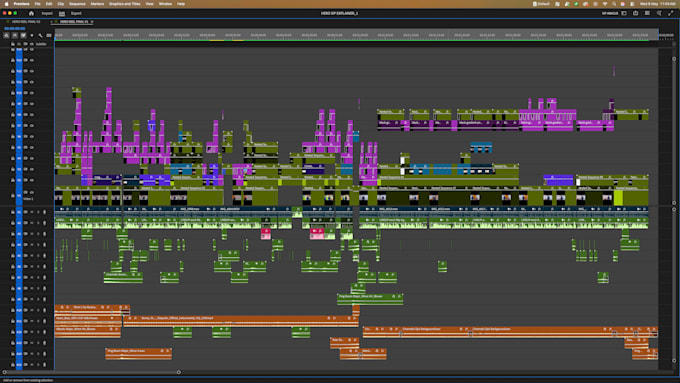Open the Apple menu

(7, 4)
